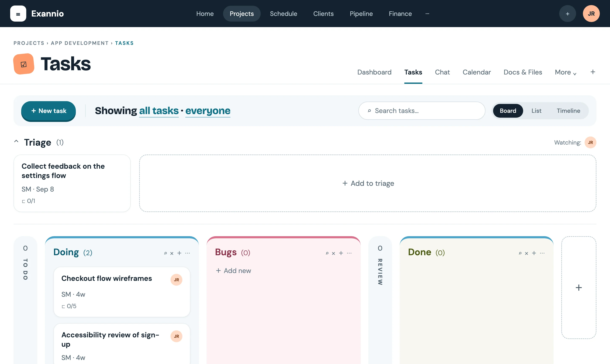Expand the collapsed To Do column

25,300
